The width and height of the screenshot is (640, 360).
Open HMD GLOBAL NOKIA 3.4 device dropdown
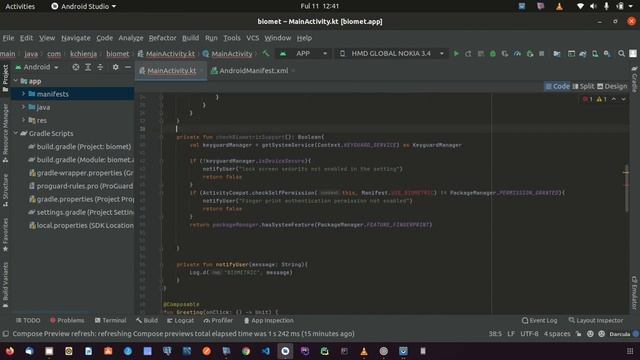pos(391,53)
